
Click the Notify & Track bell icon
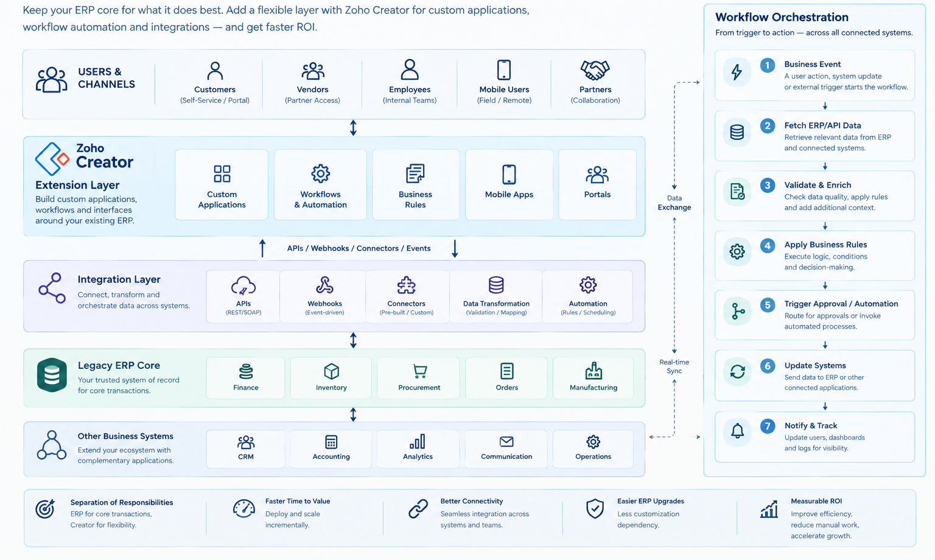737,431
